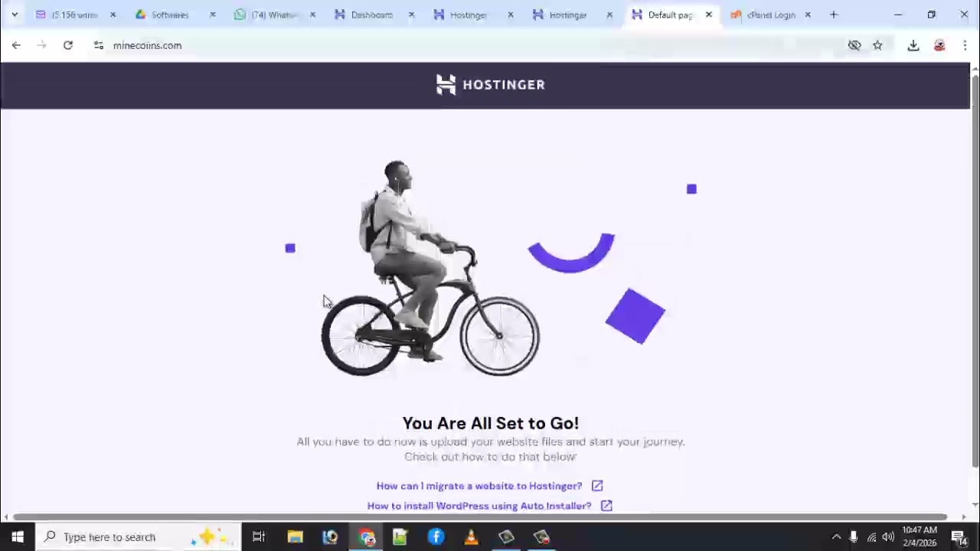The height and width of the screenshot is (551, 980).
Task: Switch to Chrome on the taskbar
Action: 367,536
